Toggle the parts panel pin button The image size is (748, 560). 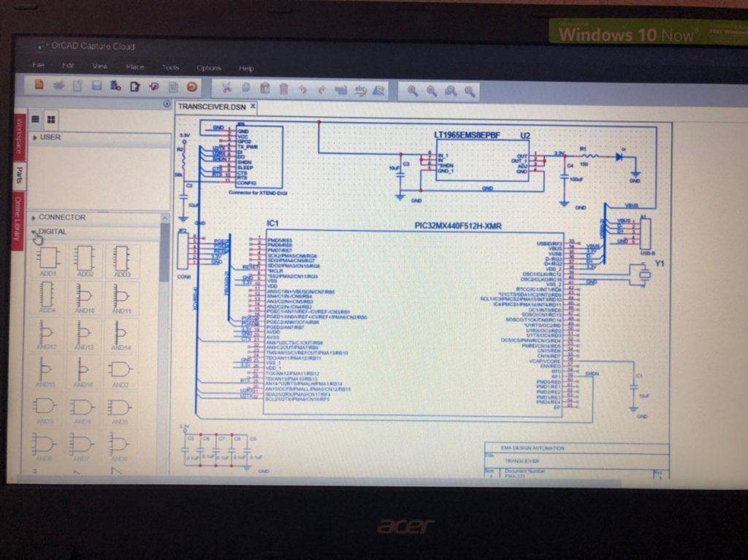point(167,104)
